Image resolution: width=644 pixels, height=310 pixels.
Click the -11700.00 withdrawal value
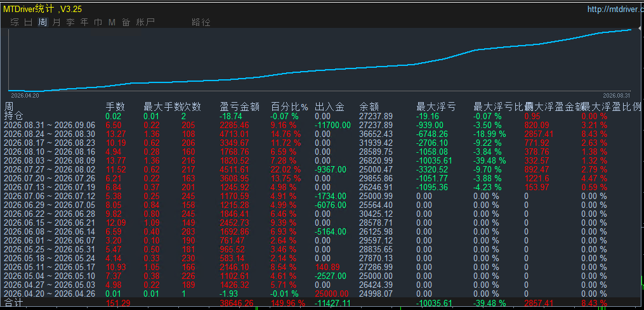(x=332, y=126)
